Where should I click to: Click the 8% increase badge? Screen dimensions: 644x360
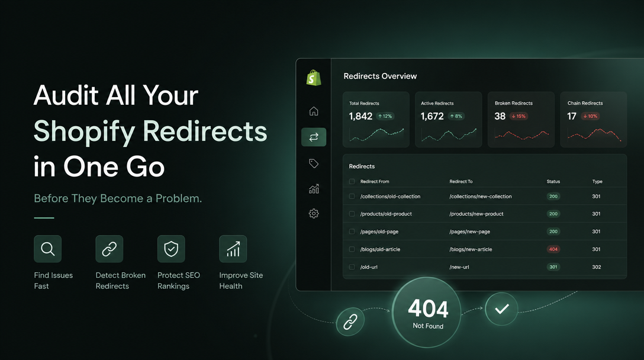point(456,116)
